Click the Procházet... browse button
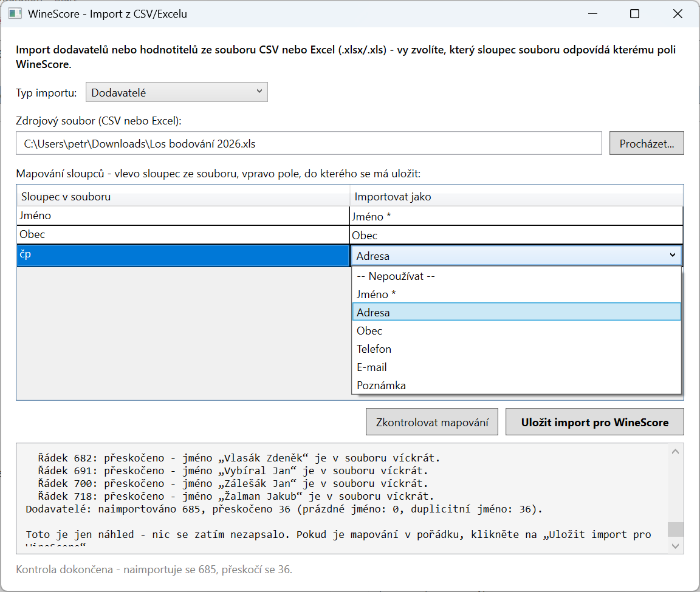The height and width of the screenshot is (592, 700). (x=647, y=143)
